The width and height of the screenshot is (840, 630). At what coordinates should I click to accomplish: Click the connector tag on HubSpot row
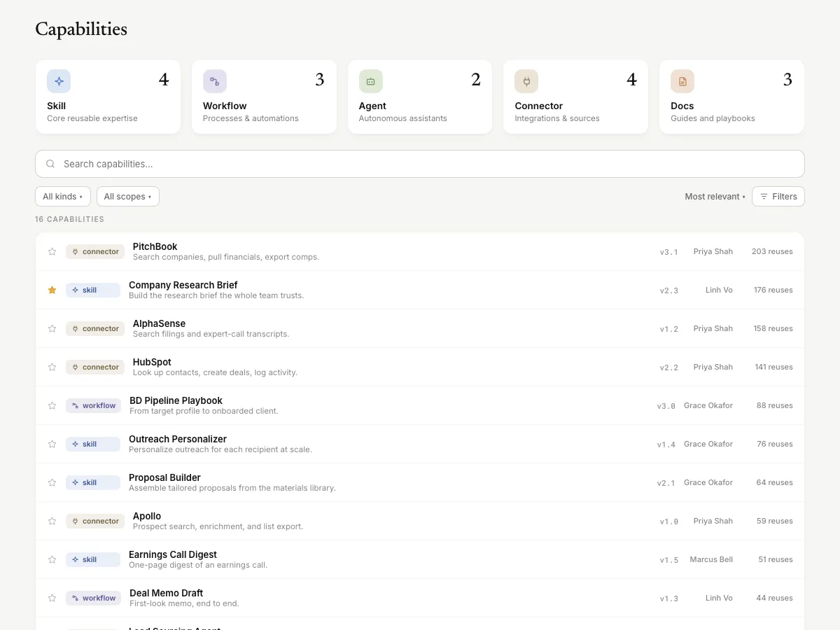pos(95,367)
